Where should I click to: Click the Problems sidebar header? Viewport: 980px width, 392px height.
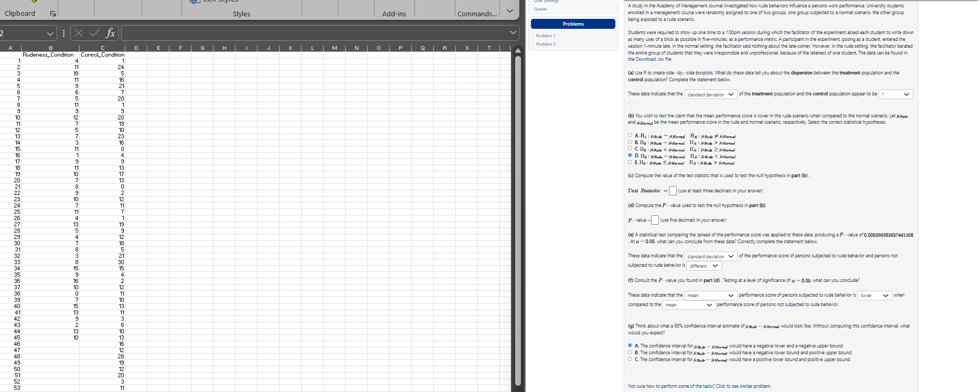(x=573, y=24)
